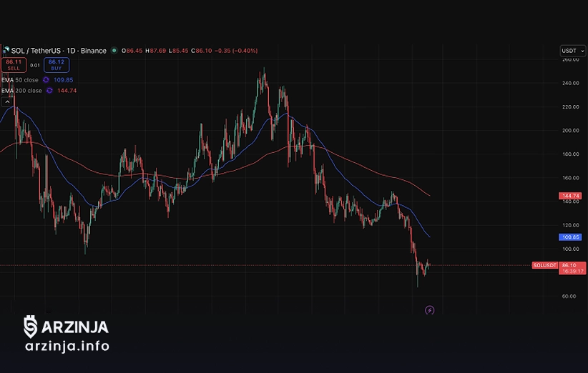Select the EMA 200 close indicator legend
The width and height of the screenshot is (588, 373).
pyautogui.click(x=21, y=91)
